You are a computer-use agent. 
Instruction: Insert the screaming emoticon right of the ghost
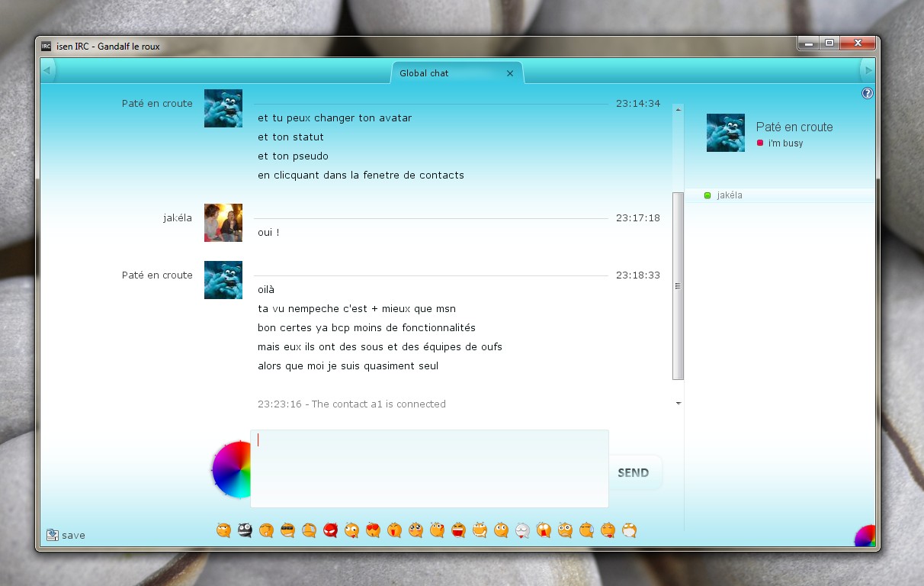tap(544, 530)
